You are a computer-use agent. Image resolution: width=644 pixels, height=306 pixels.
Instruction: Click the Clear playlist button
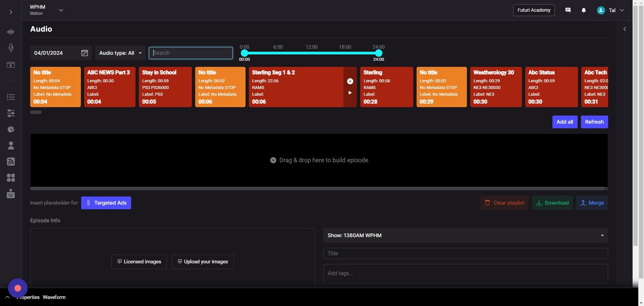coord(504,203)
